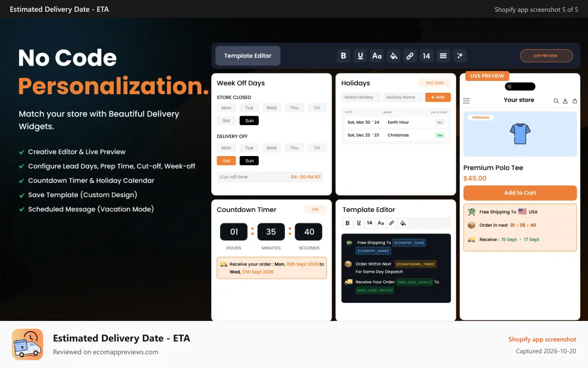Click the + ADD holiday button
Viewport: 588px width, 368px height.
pos(438,97)
